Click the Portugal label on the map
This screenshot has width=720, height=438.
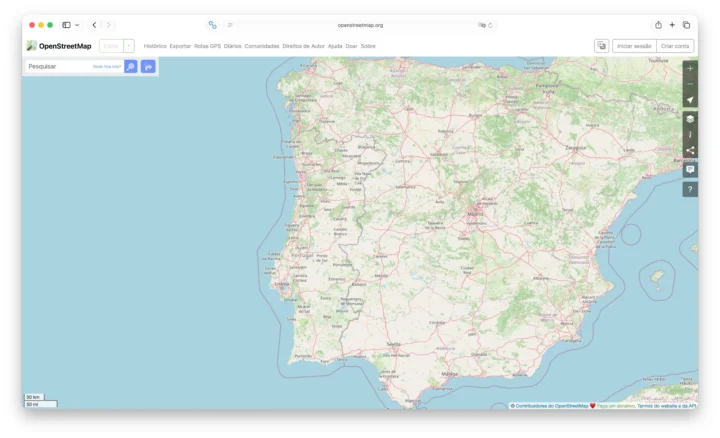(302, 255)
